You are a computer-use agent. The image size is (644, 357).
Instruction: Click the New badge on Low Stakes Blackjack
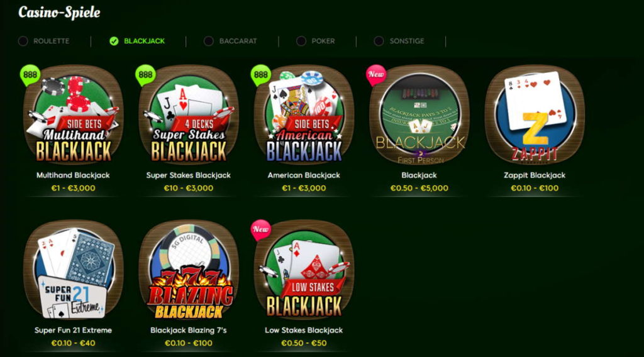click(261, 230)
